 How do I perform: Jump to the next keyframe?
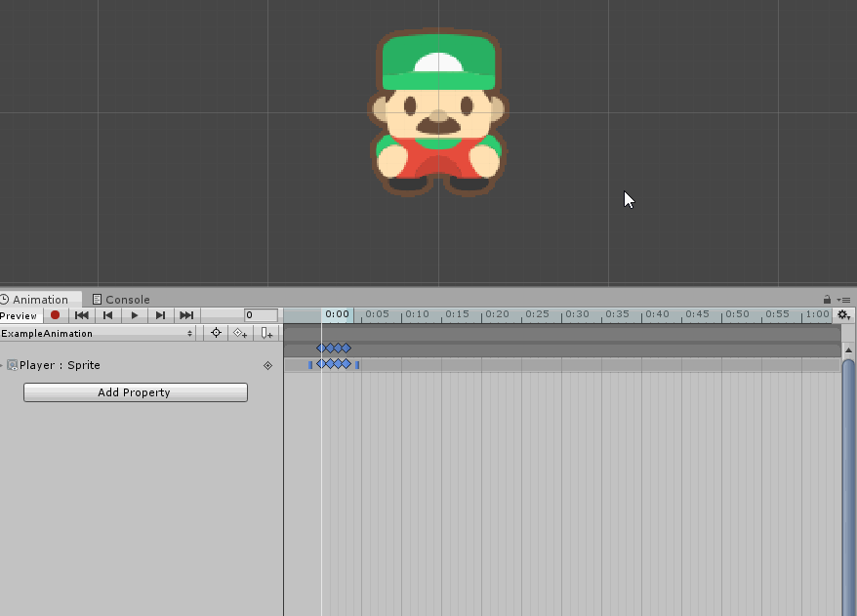(x=160, y=315)
